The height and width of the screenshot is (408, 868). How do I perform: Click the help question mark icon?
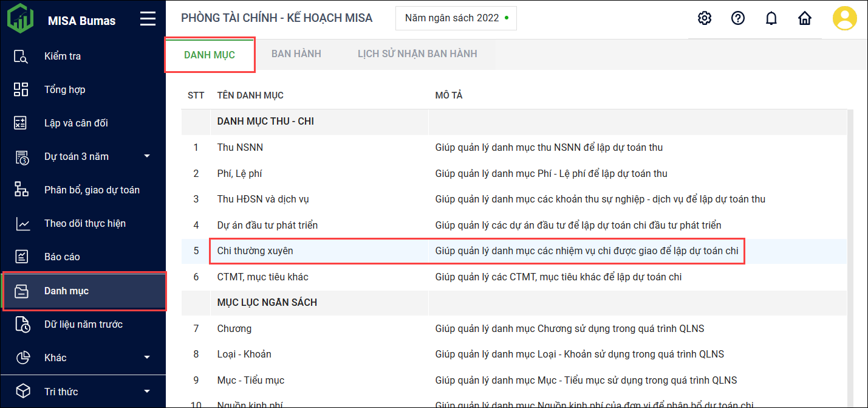(738, 18)
